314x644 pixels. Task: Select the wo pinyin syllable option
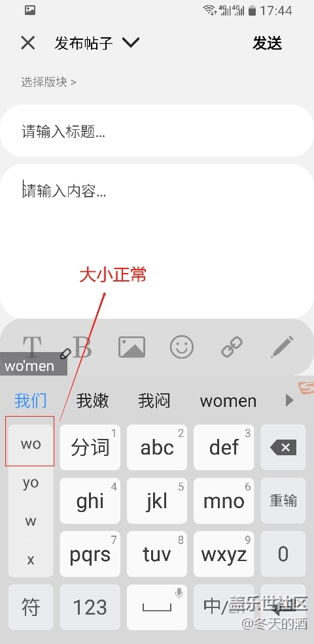[31, 443]
